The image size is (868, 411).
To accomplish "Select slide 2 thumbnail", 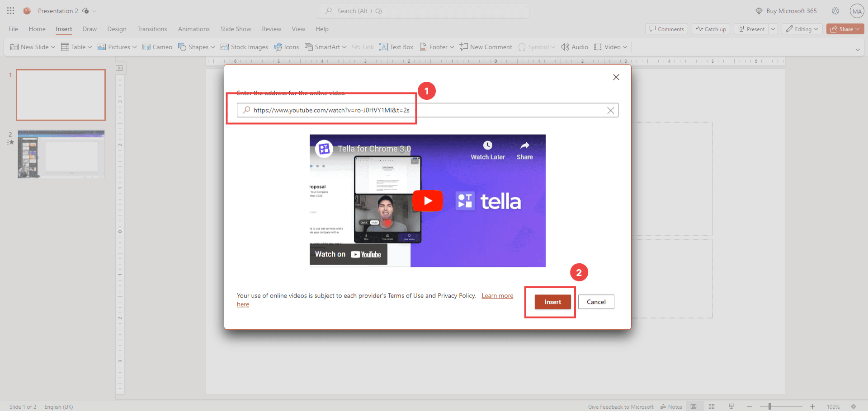I will [x=61, y=154].
